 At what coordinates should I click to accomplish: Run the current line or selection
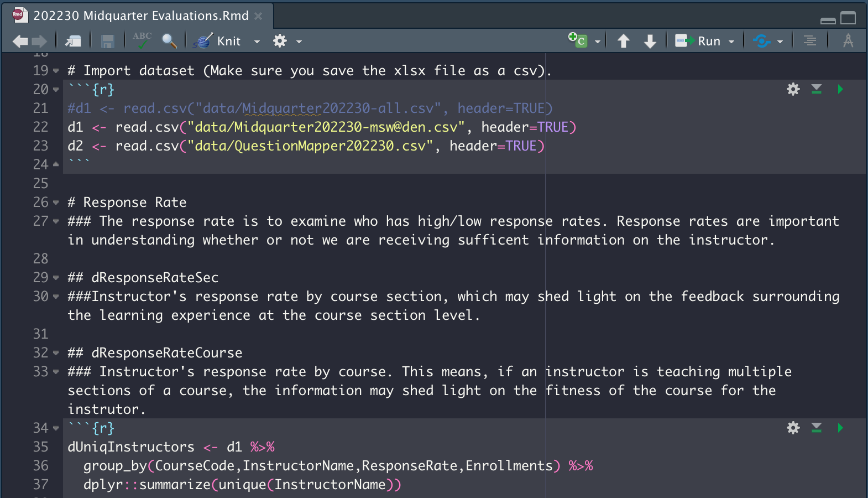698,41
